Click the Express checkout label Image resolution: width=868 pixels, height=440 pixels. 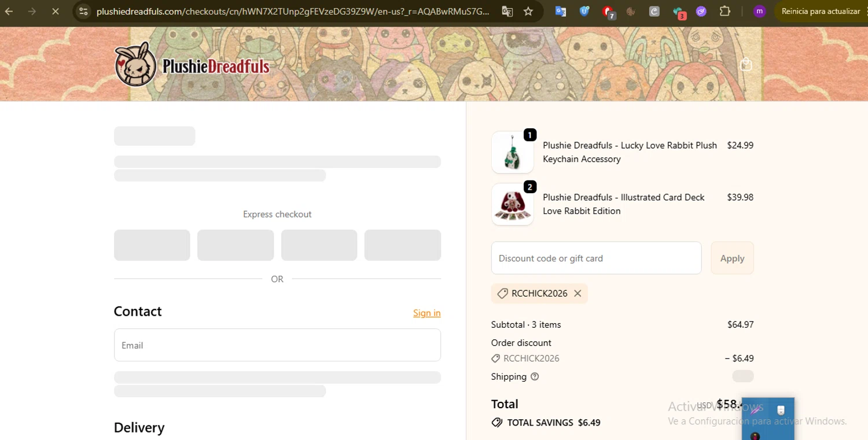(x=277, y=215)
